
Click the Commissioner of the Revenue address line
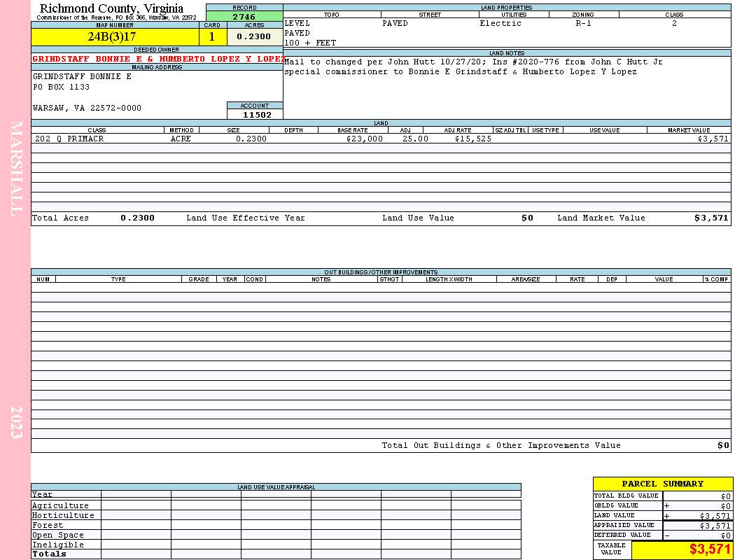[117, 17]
